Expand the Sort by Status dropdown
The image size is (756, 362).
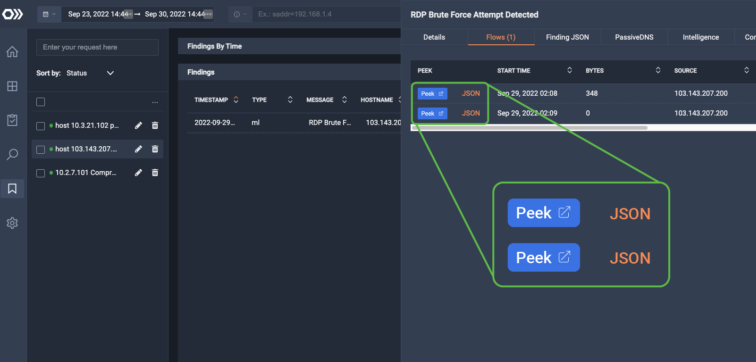pos(91,73)
